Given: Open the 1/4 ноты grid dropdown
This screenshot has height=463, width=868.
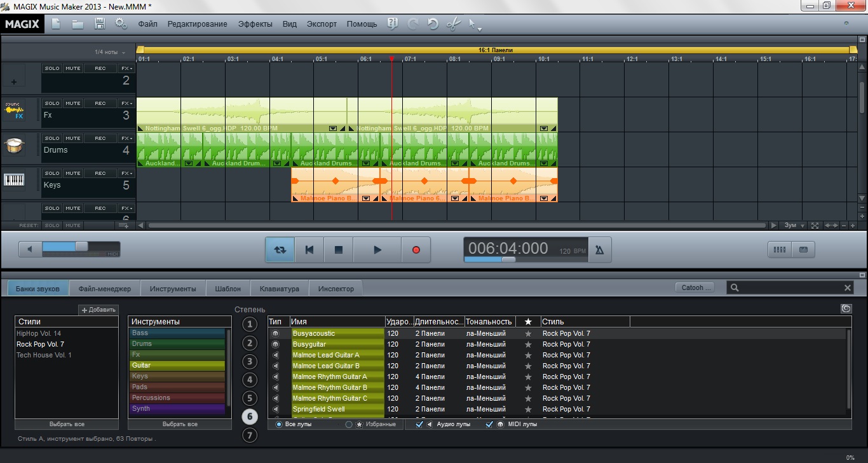Looking at the screenshot, I should 110,52.
